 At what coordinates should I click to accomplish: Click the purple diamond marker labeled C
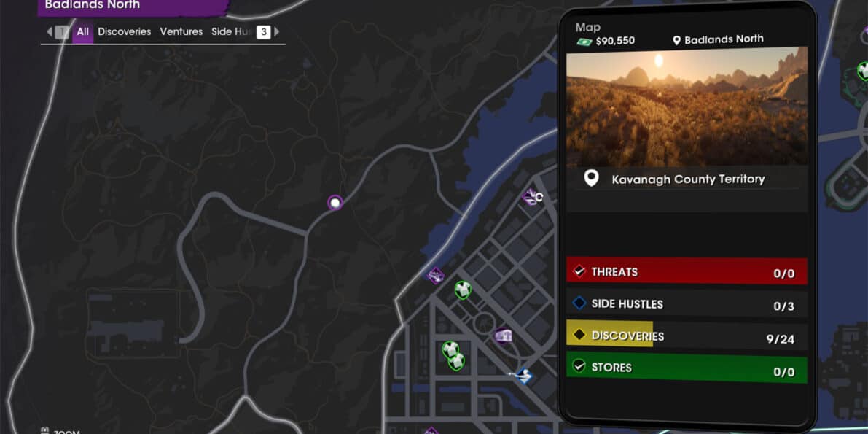532,197
